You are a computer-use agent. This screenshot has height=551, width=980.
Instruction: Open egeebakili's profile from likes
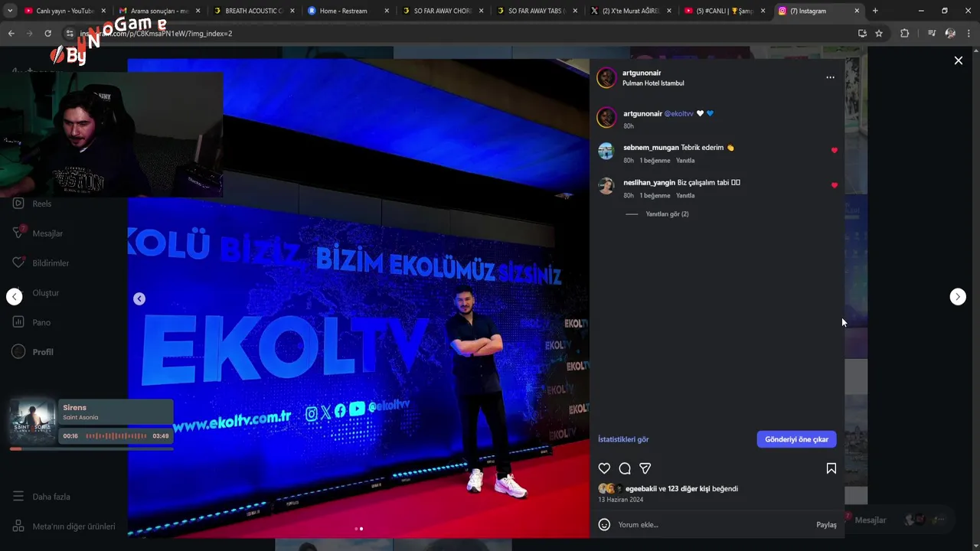click(x=641, y=488)
